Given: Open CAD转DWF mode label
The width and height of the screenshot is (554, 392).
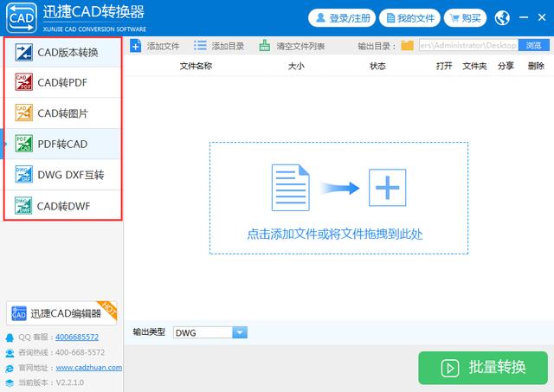Looking at the screenshot, I should (63, 206).
